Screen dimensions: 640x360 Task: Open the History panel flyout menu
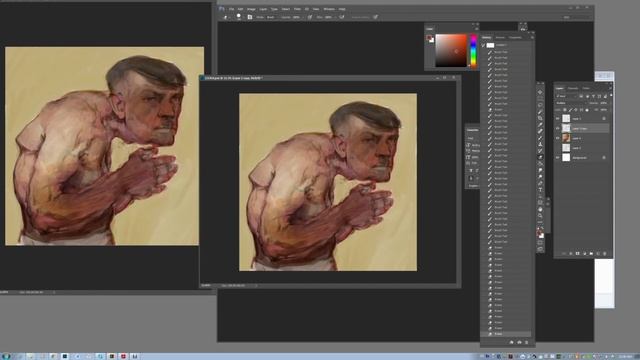pos(532,37)
